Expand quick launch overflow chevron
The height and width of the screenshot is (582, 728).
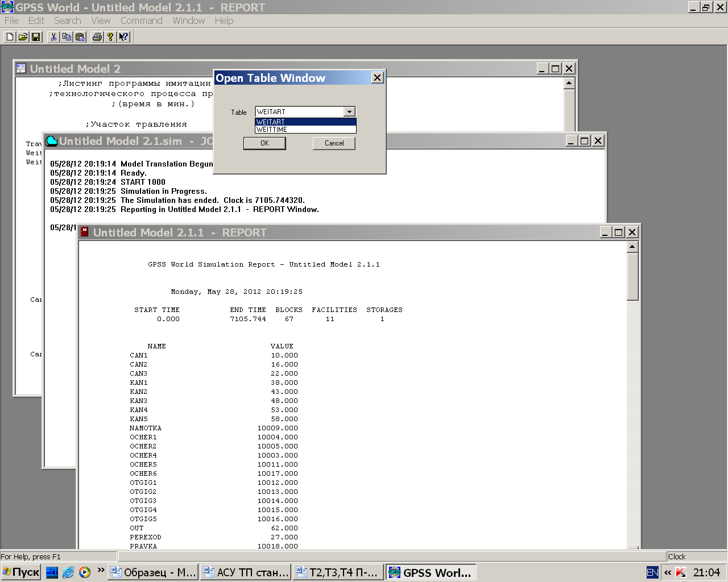[101, 570]
